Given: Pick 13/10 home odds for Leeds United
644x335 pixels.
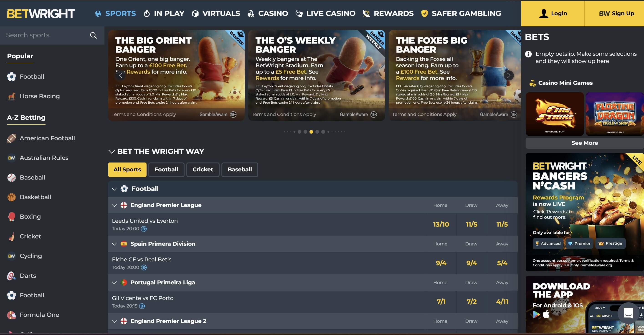Looking at the screenshot, I should coord(441,224).
